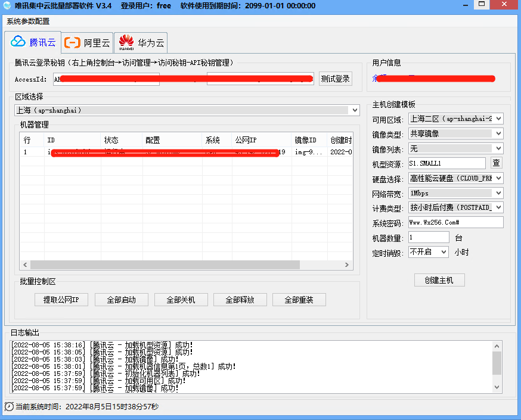Click the 当前系统时间 status text

87,407
